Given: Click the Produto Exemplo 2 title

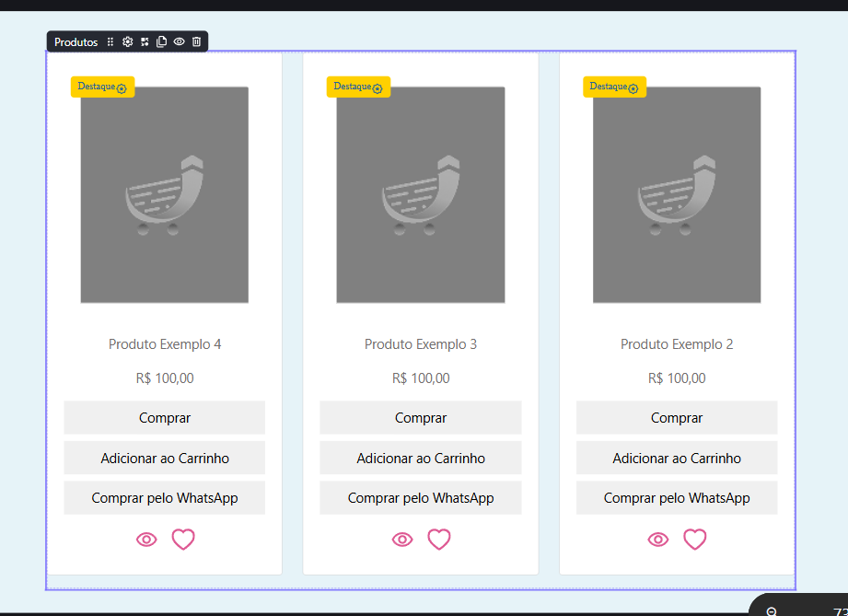Looking at the screenshot, I should tap(677, 344).
